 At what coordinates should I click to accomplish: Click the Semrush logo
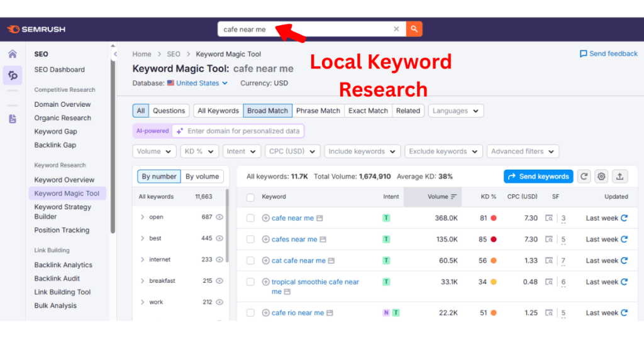pos(36,29)
